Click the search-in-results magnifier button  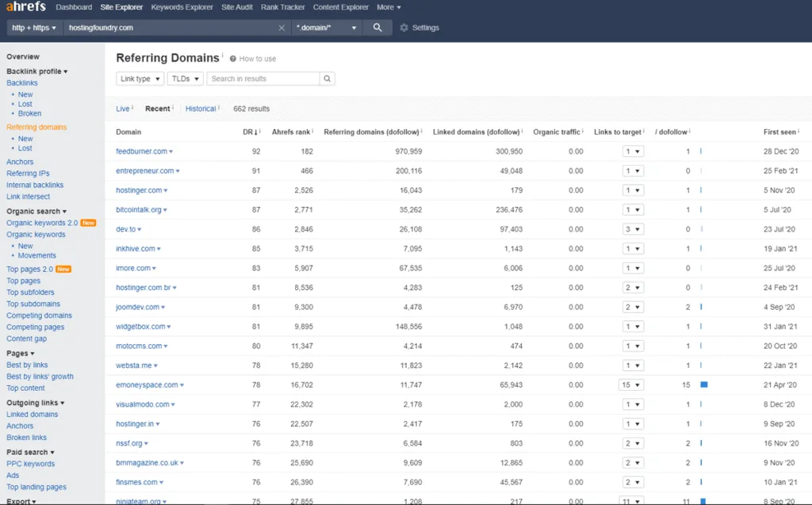click(x=327, y=78)
